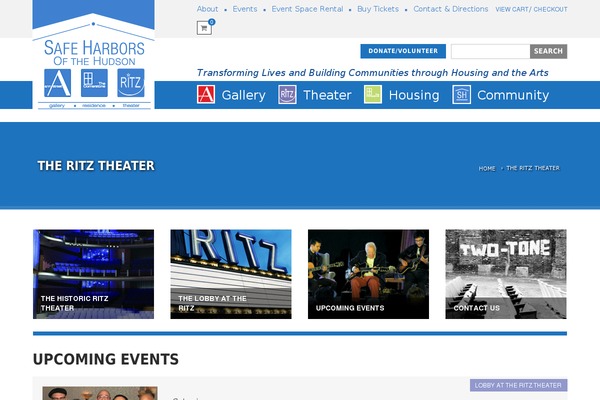The height and width of the screenshot is (400, 600).
Task: Open Event Space Rental page
Action: pyautogui.click(x=307, y=9)
